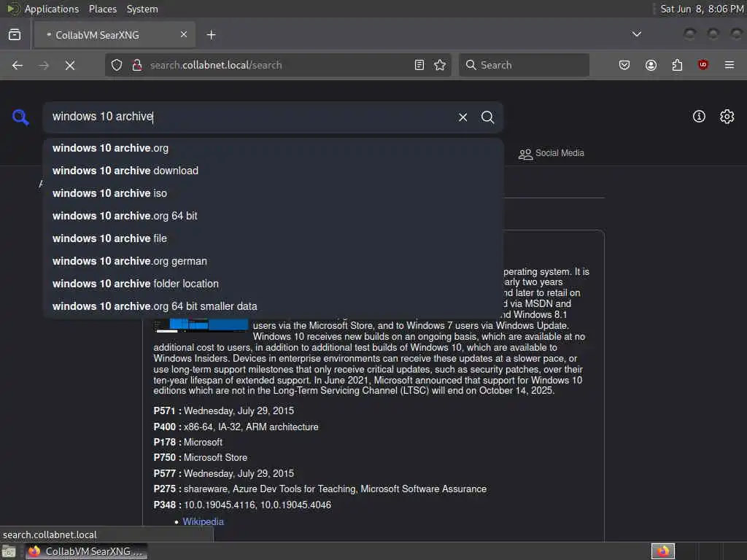Open a new tab with plus button
Viewport: 747px width, 560px height.
[x=211, y=35]
